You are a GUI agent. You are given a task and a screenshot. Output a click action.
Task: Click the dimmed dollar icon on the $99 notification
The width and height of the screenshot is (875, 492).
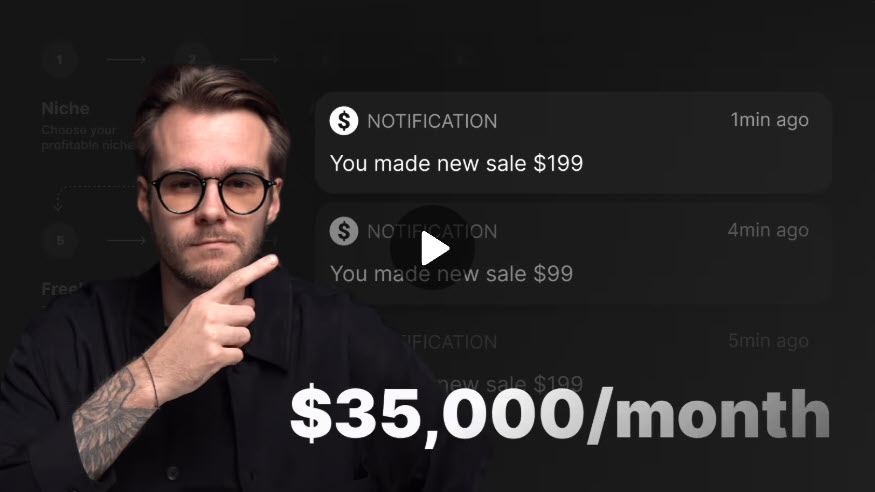(x=344, y=231)
